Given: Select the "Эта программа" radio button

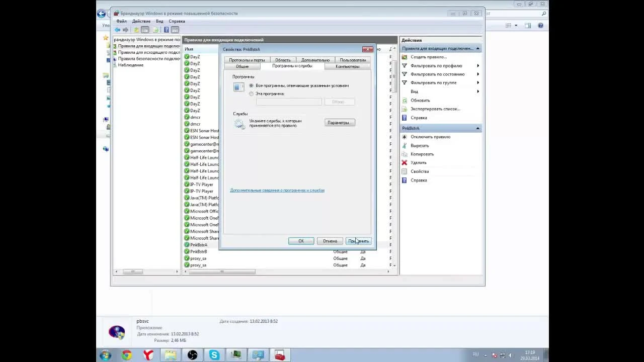Looking at the screenshot, I should pos(252,94).
